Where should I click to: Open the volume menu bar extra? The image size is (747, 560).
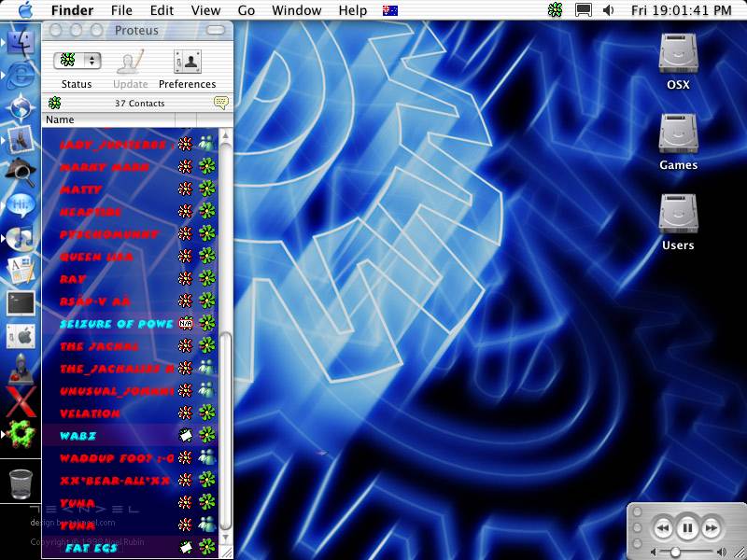tap(609, 10)
